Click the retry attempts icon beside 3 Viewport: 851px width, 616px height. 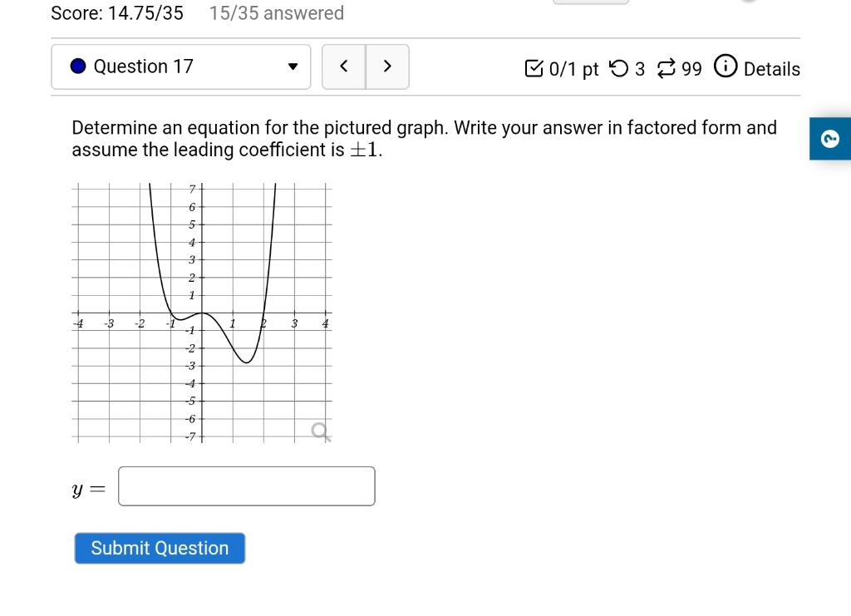coord(618,69)
